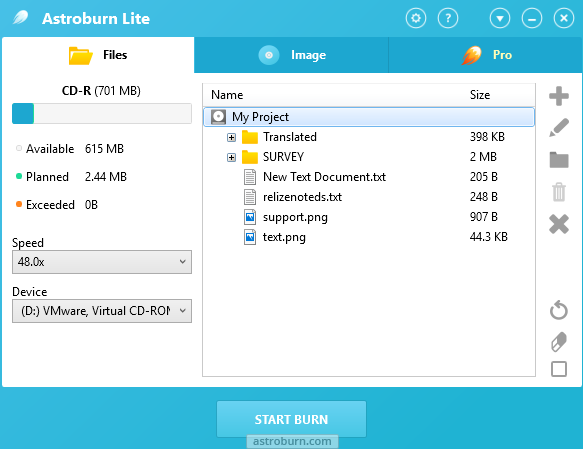Expand the Translated folder
This screenshot has height=449, width=583.
(x=231, y=138)
